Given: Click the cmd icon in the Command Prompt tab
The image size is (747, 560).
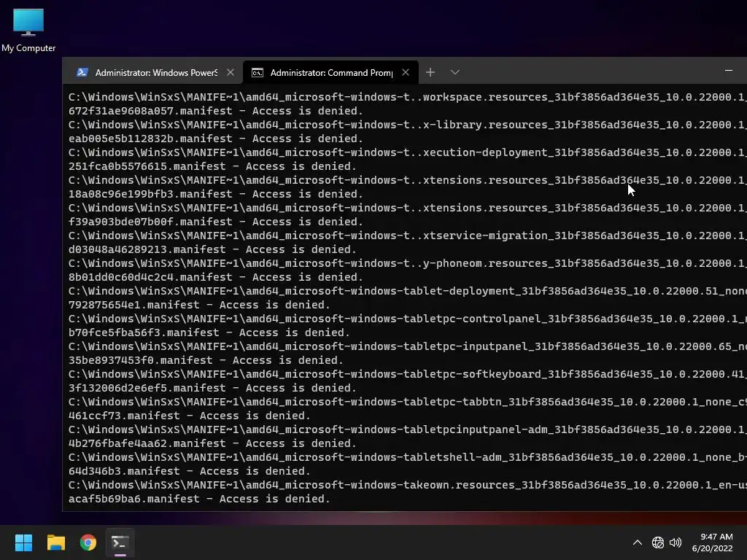Looking at the screenshot, I should coord(258,72).
